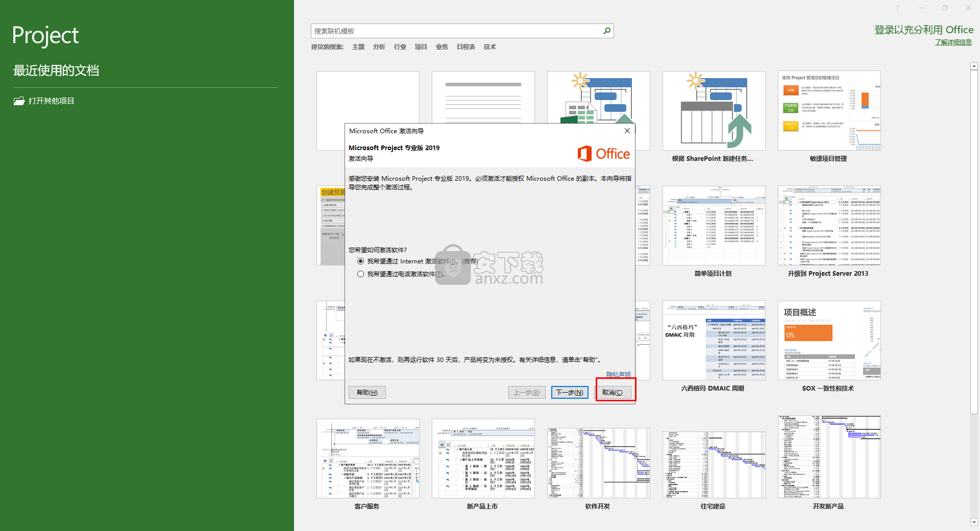The image size is (980, 531).
Task: Focus the 搜索联机模板 search field
Action: (x=456, y=31)
